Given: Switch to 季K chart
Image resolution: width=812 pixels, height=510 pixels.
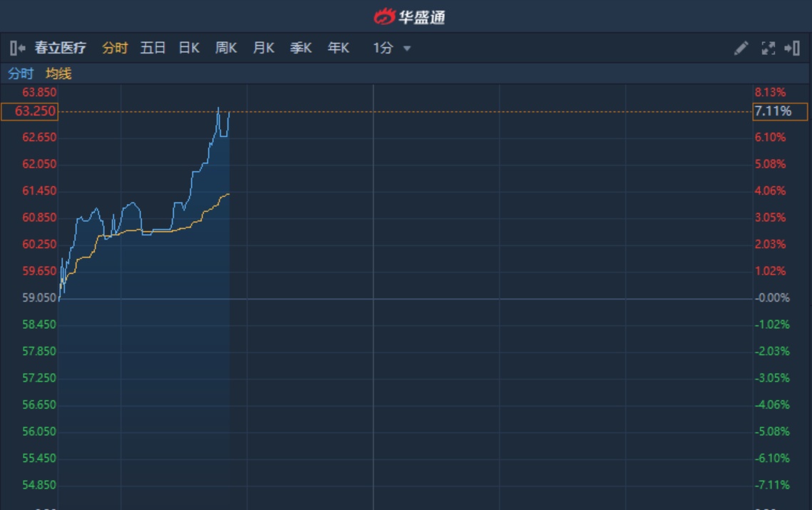Looking at the screenshot, I should 301,49.
